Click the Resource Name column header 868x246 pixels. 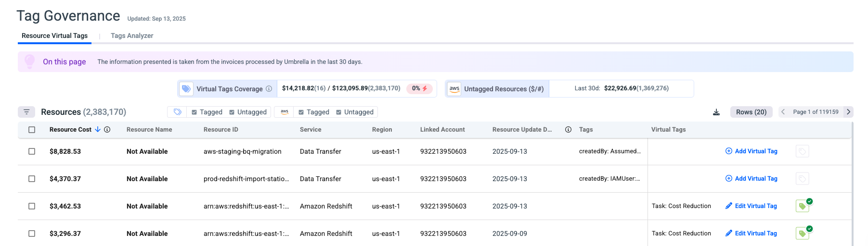coord(149,130)
